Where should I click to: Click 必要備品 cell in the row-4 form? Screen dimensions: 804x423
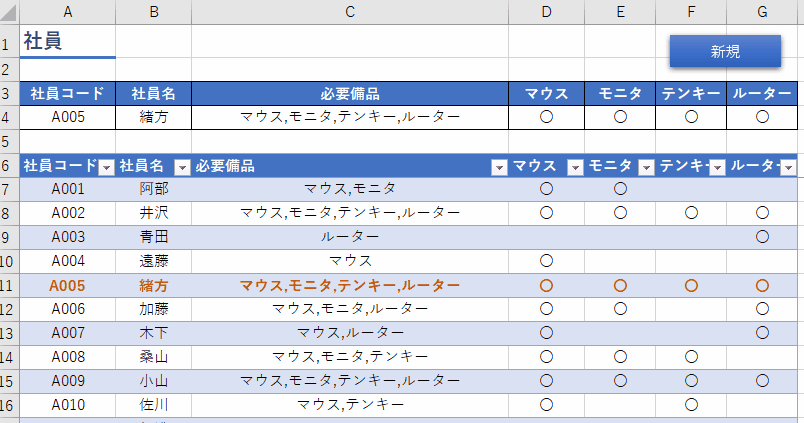[x=350, y=117]
